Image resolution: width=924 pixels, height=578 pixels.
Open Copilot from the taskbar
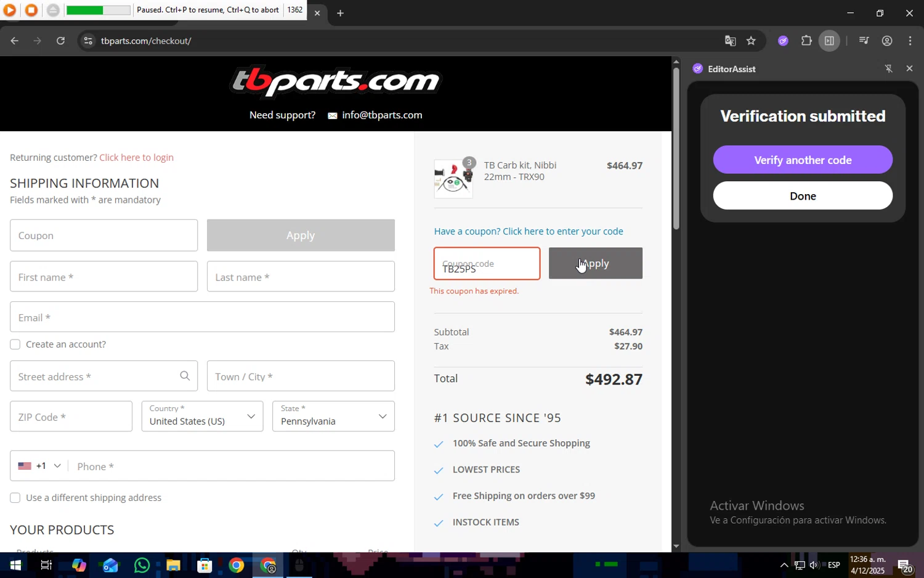tap(79, 565)
